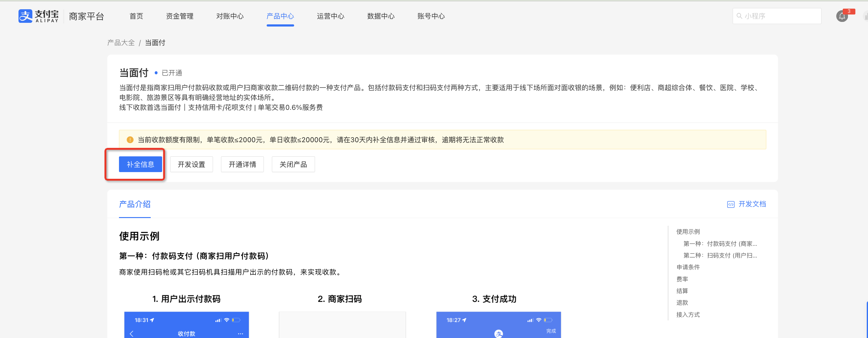Click the 使用示例 heading
The width and height of the screenshot is (868, 338).
click(139, 236)
